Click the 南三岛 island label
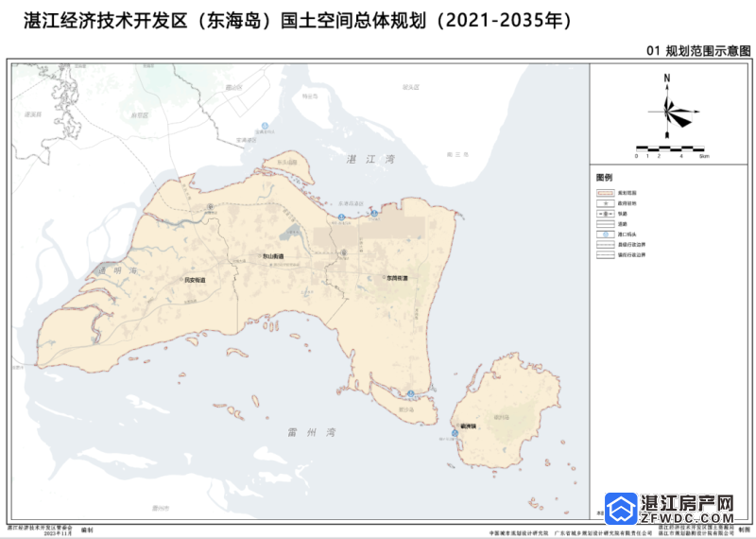 [457, 155]
